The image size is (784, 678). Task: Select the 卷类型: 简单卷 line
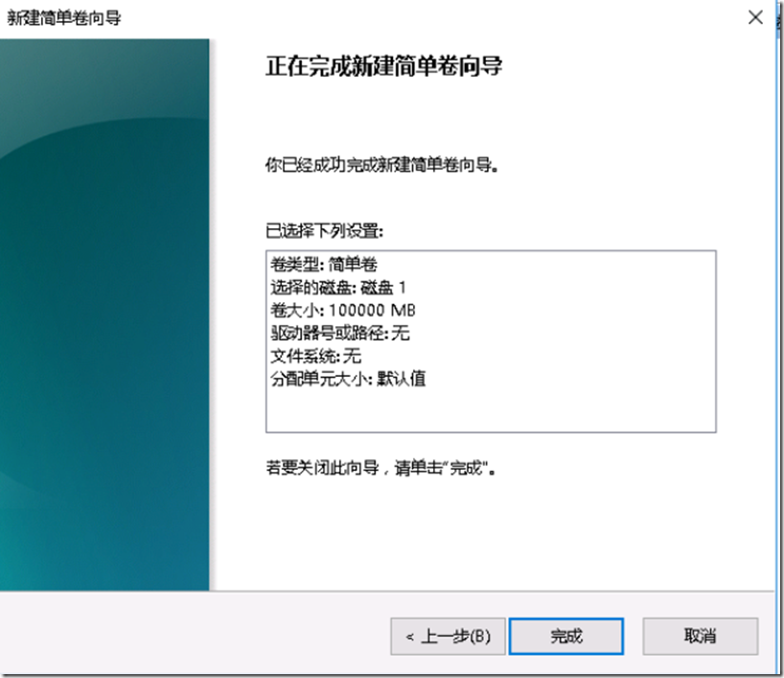pyautogui.click(x=324, y=264)
